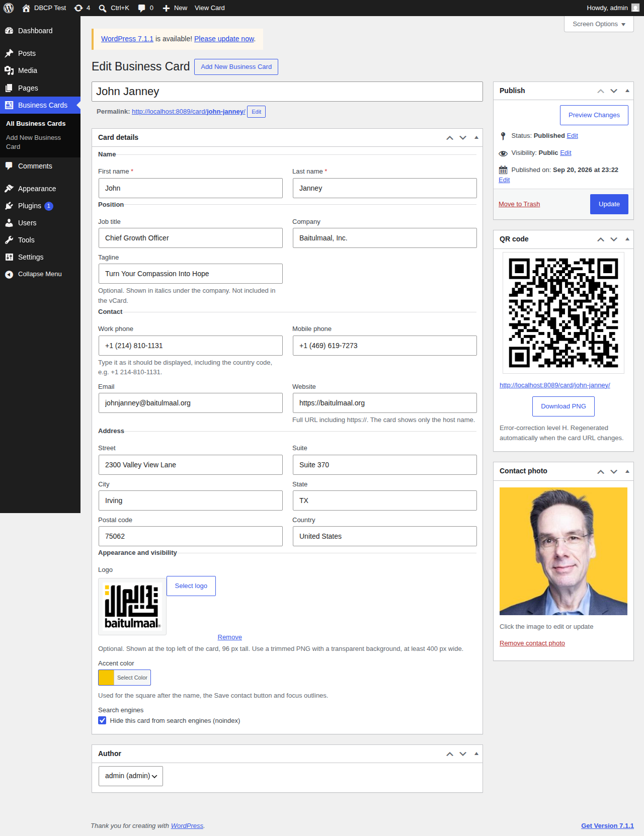Viewport: 644px width, 836px height.
Task: Collapse the Card details panel
Action: coord(476,137)
